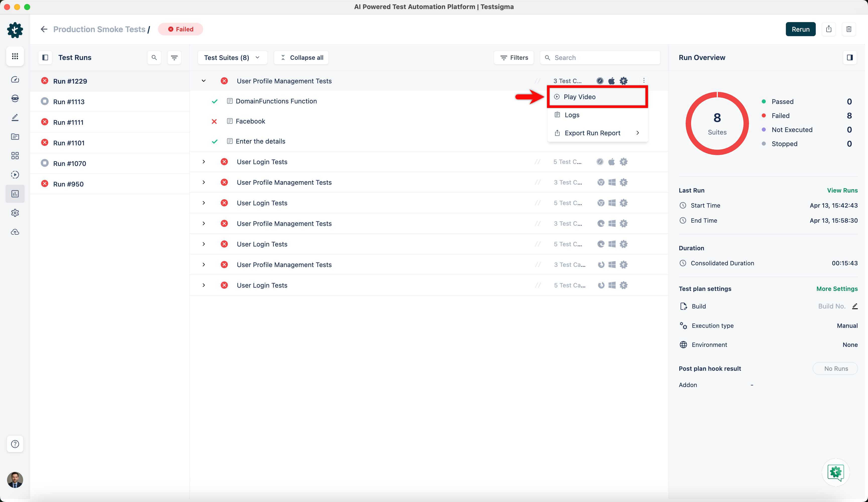This screenshot has width=868, height=502.
Task: Click the Testsigma chat assistant icon
Action: pyautogui.click(x=836, y=472)
